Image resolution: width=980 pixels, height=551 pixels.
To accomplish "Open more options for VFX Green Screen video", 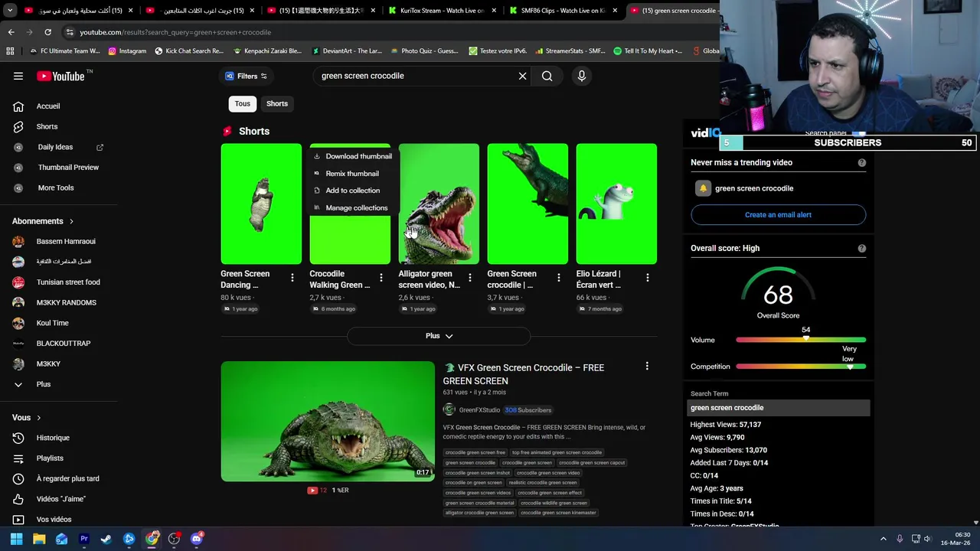I will tap(647, 367).
